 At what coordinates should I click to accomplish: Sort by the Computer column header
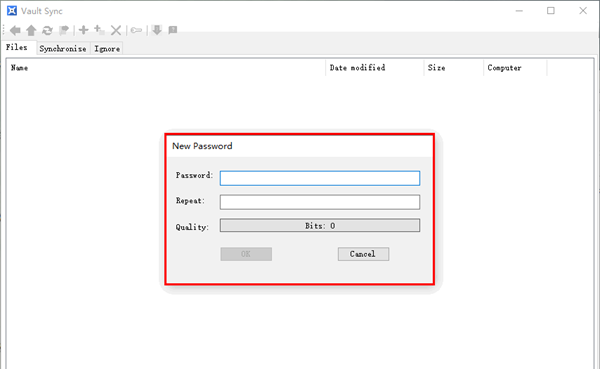[515, 68]
